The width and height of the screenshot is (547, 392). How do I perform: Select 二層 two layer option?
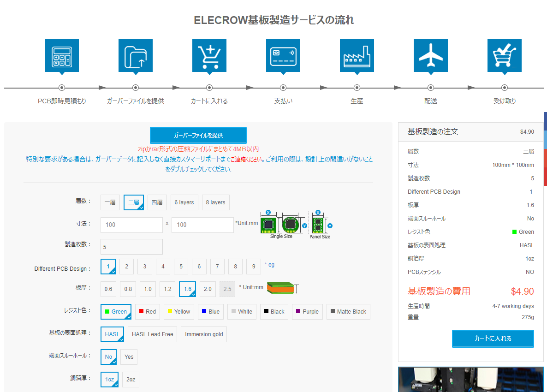point(134,202)
